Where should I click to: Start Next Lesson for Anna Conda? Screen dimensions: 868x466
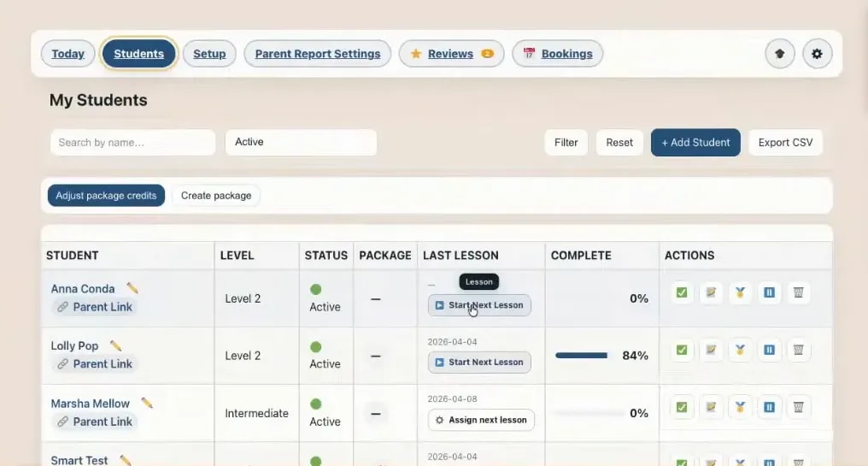(479, 305)
